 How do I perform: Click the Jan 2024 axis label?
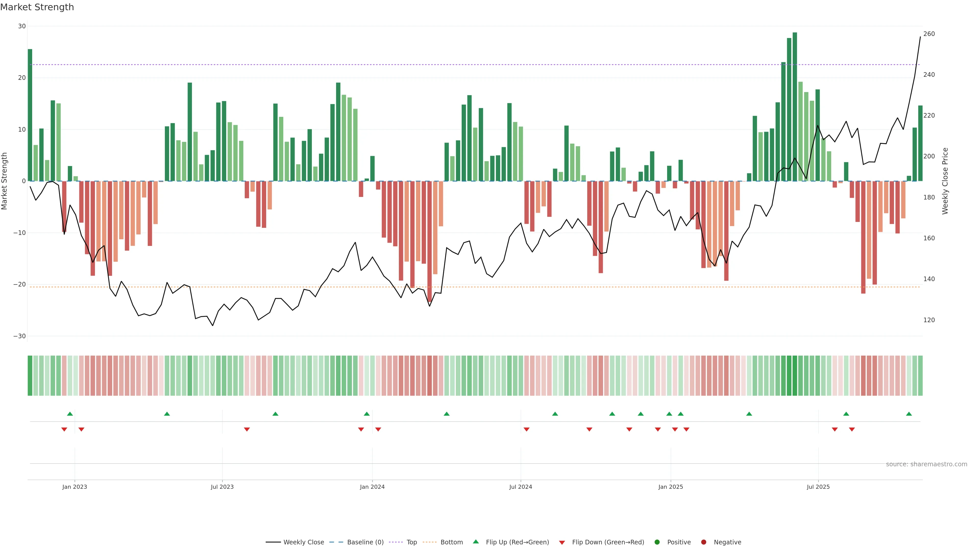[x=372, y=487]
